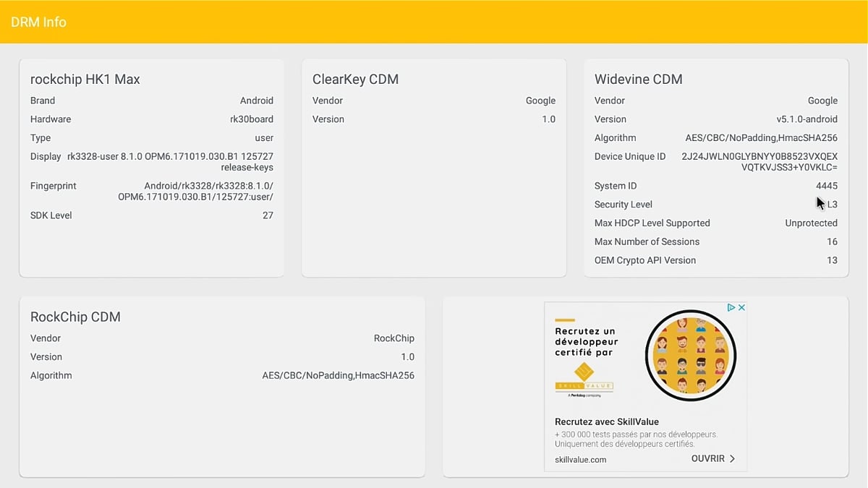Click ClearKey Vendor value 'Google'
The width and height of the screenshot is (868, 488).
pos(540,100)
